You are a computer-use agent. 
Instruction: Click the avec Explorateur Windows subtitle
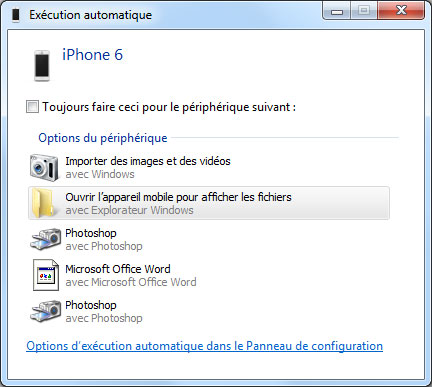(x=129, y=210)
